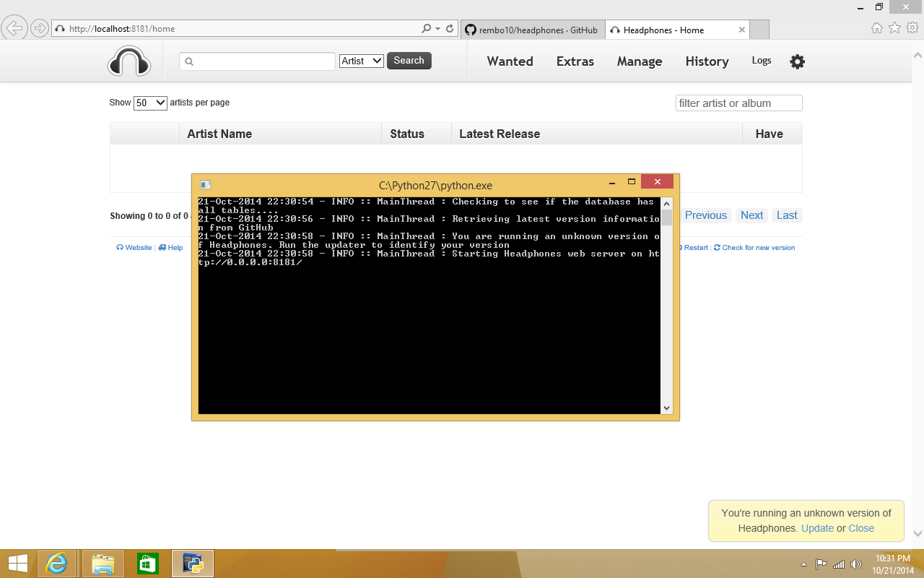924x578 pixels.
Task: Open the Windows Store taskbar icon
Action: point(147,564)
